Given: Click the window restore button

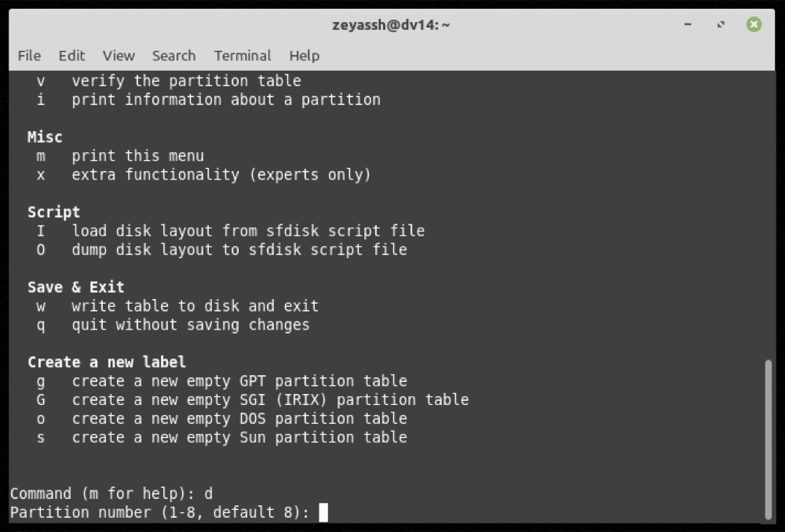Looking at the screenshot, I should click(x=720, y=24).
